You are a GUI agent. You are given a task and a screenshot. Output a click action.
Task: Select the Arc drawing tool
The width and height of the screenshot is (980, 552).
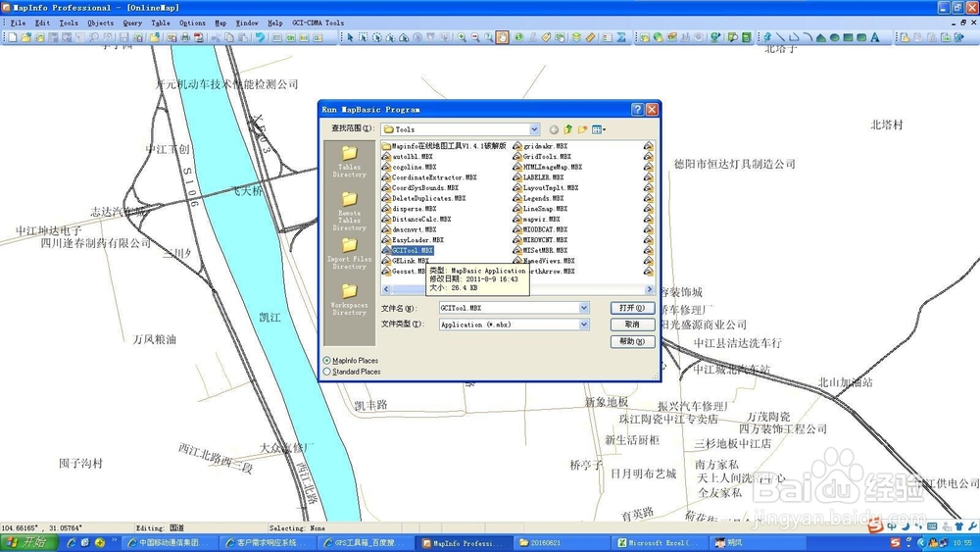click(x=808, y=37)
